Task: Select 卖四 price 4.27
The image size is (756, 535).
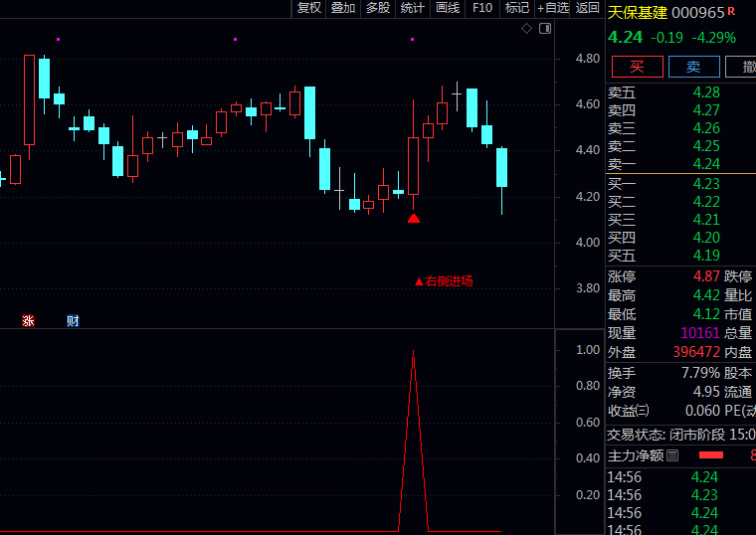Action: (706, 110)
